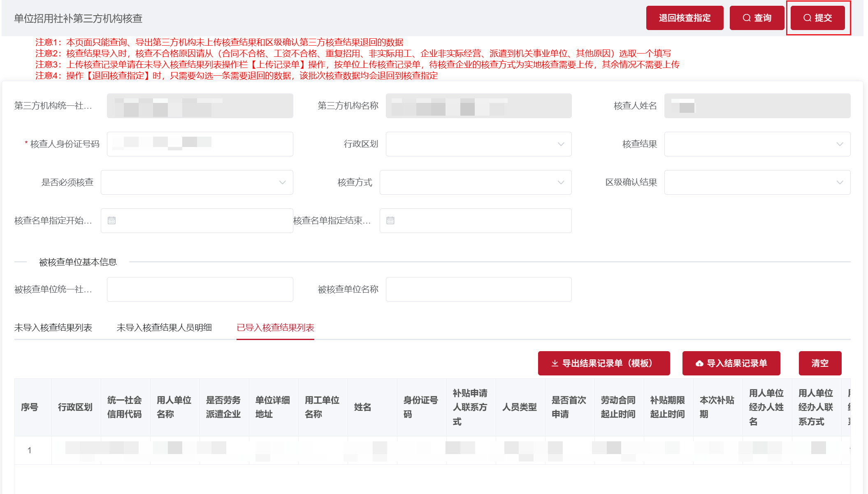Click the 身份证号码 column header
This screenshot has width=868, height=494.
[422, 407]
